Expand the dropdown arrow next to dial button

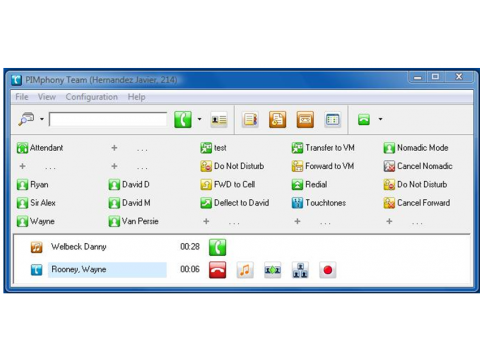pyautogui.click(x=199, y=119)
